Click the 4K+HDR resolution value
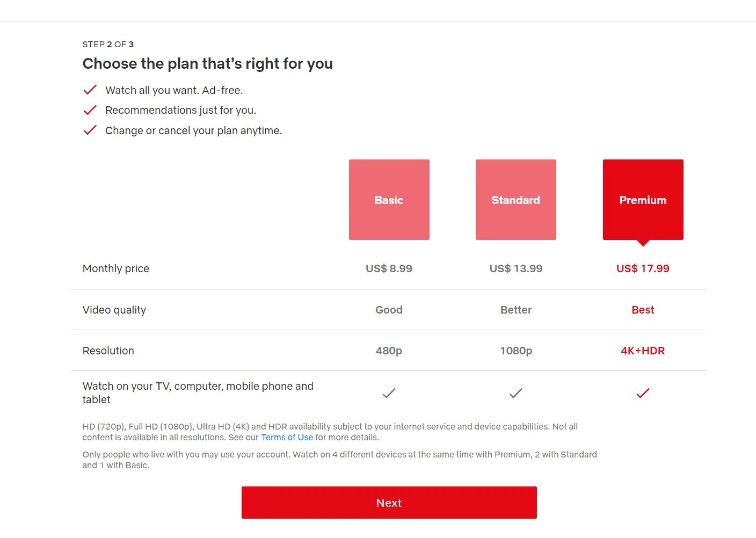756x538 pixels. point(643,351)
